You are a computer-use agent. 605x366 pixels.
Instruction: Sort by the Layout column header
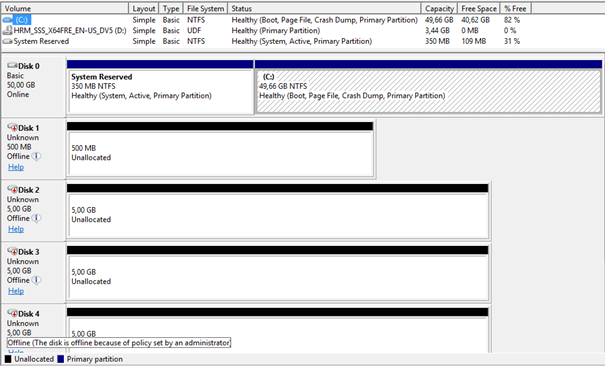pyautogui.click(x=144, y=8)
